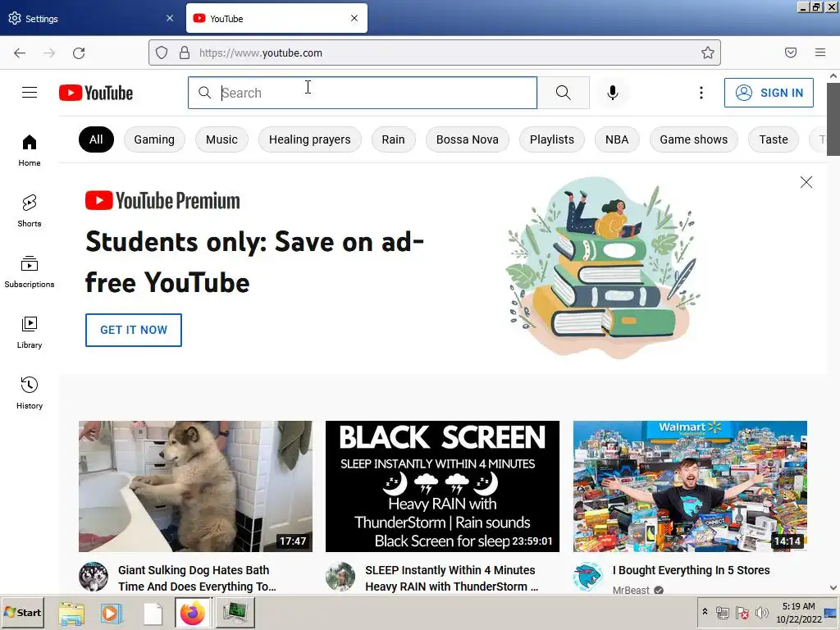The width and height of the screenshot is (840, 630).
Task: Open the BLACK SCREEN rain video thumbnail
Action: pos(442,486)
